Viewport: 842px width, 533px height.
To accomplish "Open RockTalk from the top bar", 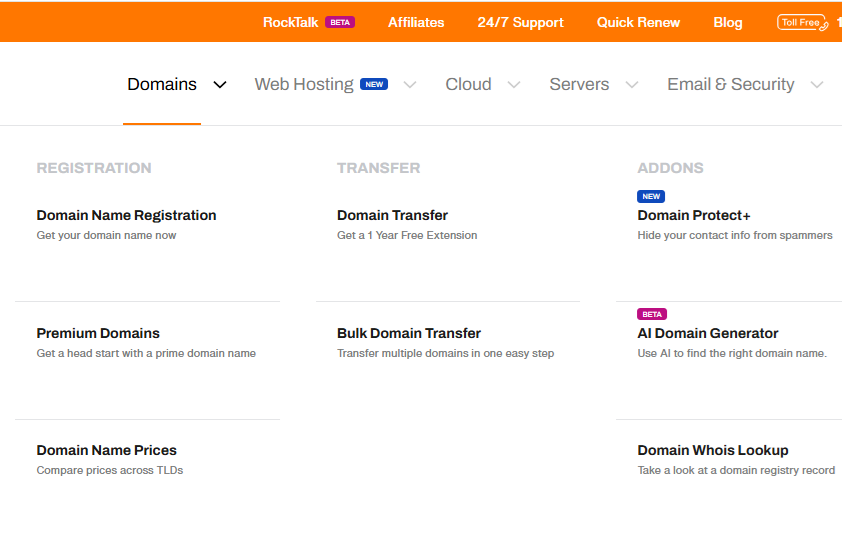I will 291,23.
